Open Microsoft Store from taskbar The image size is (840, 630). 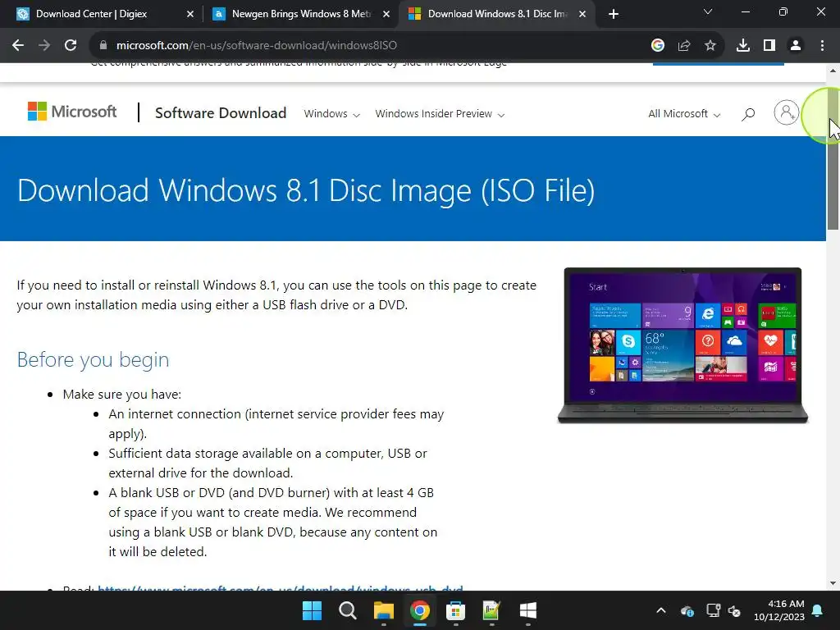point(456,610)
